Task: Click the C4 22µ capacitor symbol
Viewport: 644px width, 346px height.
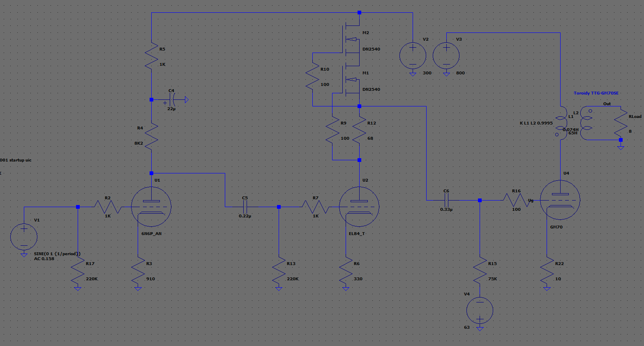Action: (171, 99)
